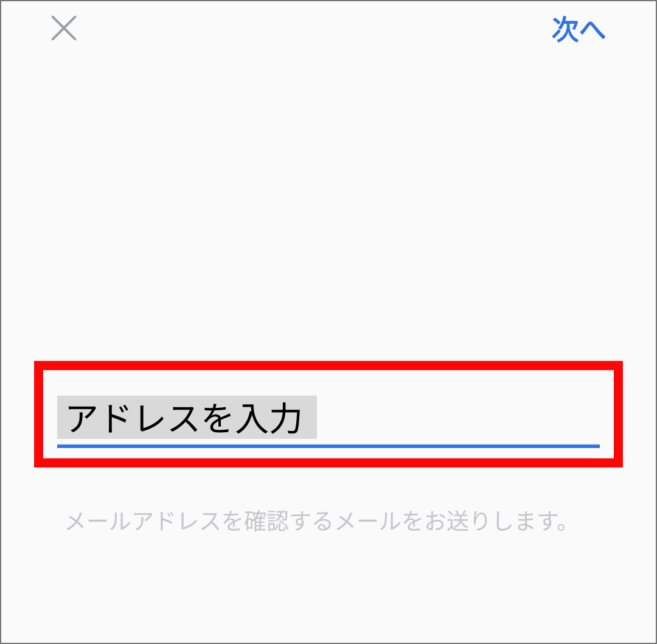The width and height of the screenshot is (657, 644).
Task: Close the email entry screen with X
Action: click(64, 28)
